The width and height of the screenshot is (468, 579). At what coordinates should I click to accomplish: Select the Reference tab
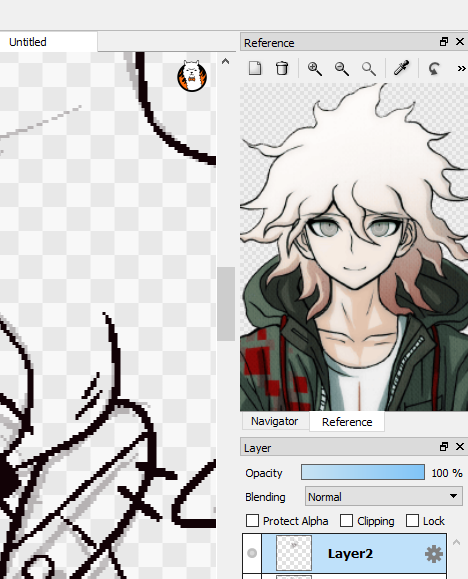(347, 422)
